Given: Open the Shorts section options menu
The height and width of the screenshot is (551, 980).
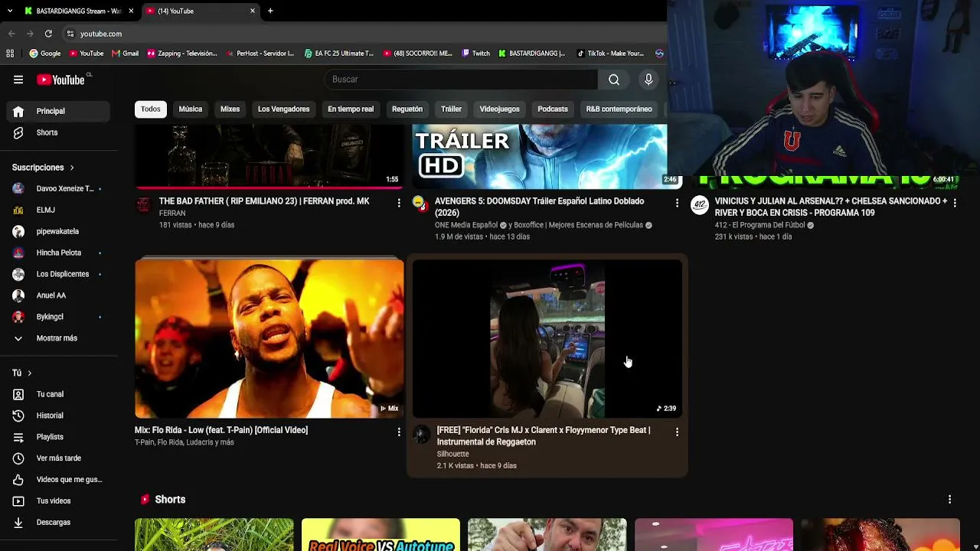Looking at the screenshot, I should (x=950, y=500).
